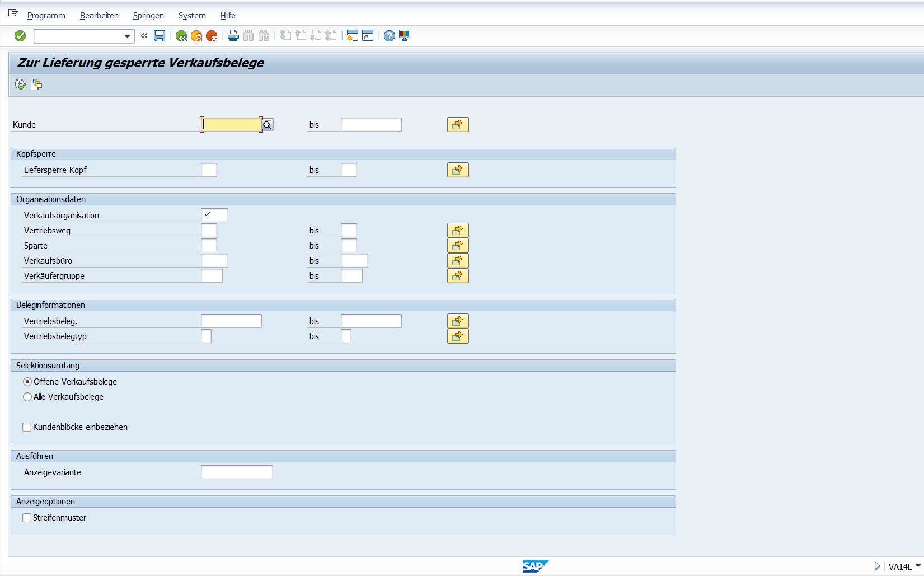The height and width of the screenshot is (576, 924).
Task: Select Alle Verkaufsbelege radio button
Action: tap(27, 397)
